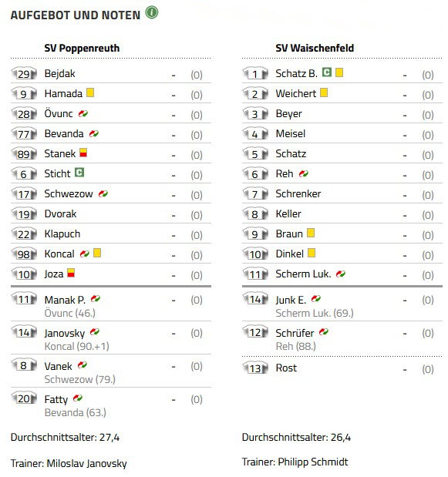Click Hamada's yellow card icon
This screenshot has height=477, width=448.
pyautogui.click(x=90, y=92)
